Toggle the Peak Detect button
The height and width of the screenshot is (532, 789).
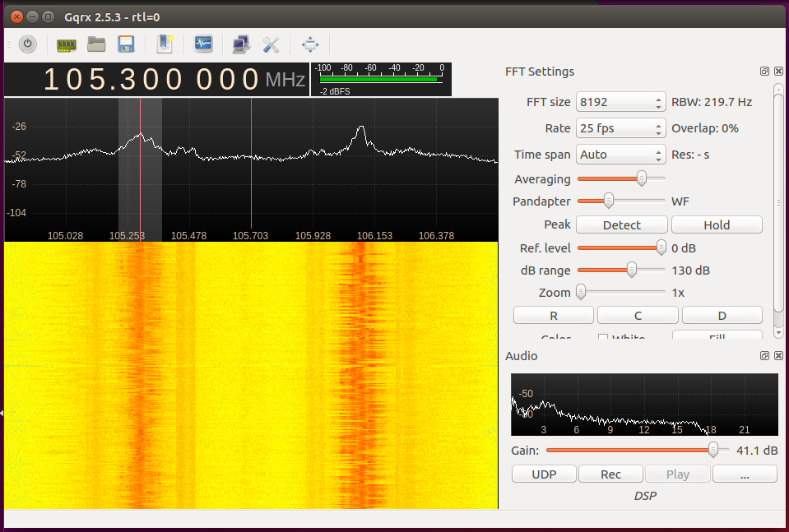[x=621, y=224]
